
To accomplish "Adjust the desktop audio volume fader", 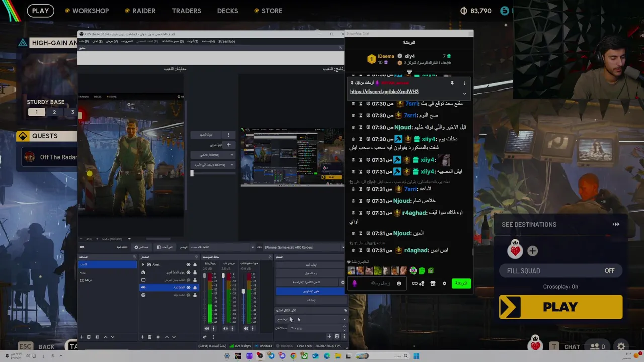I will pos(243,291).
